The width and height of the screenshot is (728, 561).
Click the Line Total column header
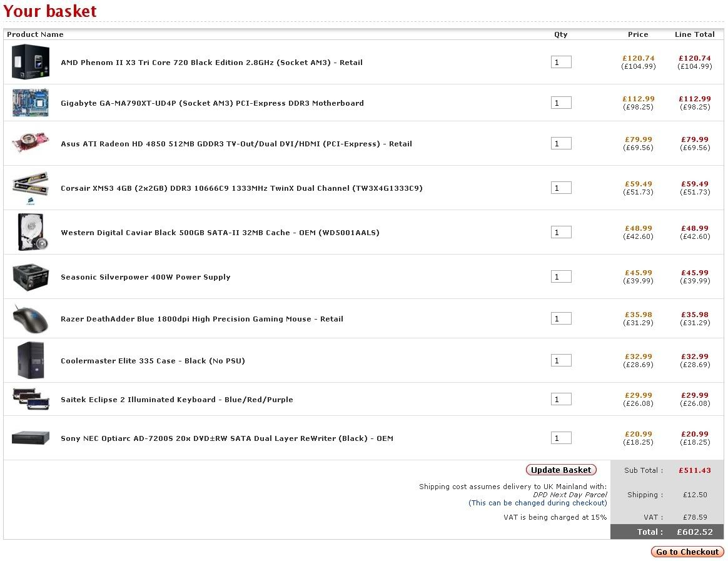(x=695, y=34)
